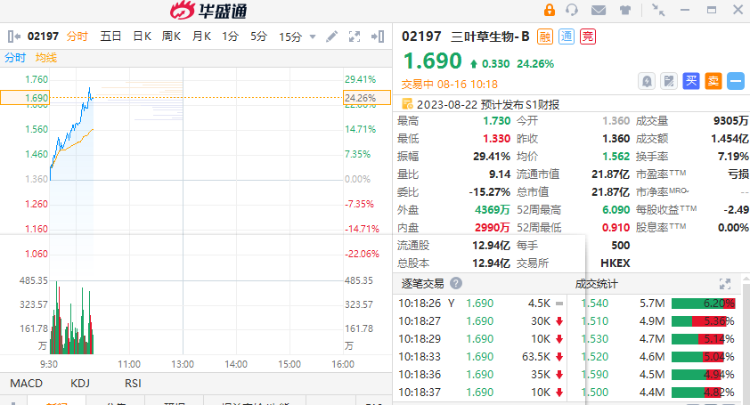Click the 融 margin badge
This screenshot has height=405, width=750.
coord(545,37)
